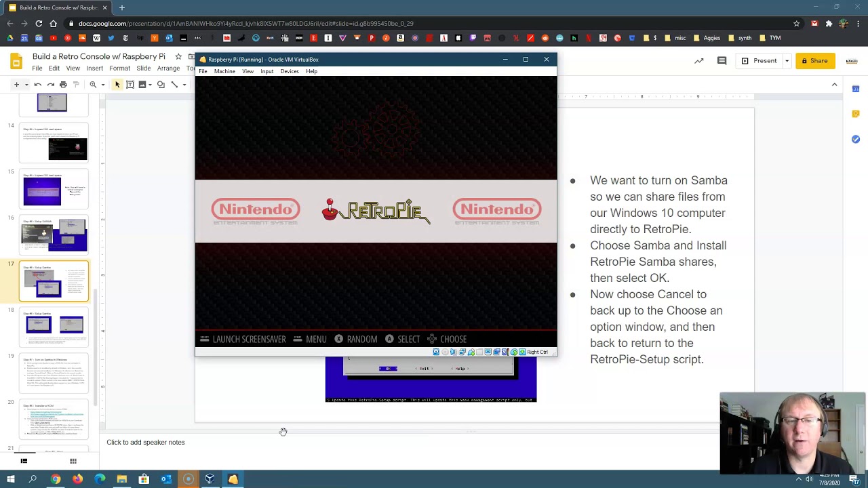This screenshot has height=488, width=868.
Task: Click the VirtualBox hard disk activity icon
Action: coord(436,352)
